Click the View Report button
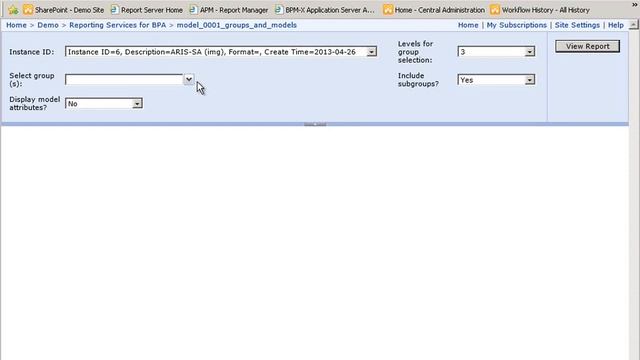 point(587,46)
